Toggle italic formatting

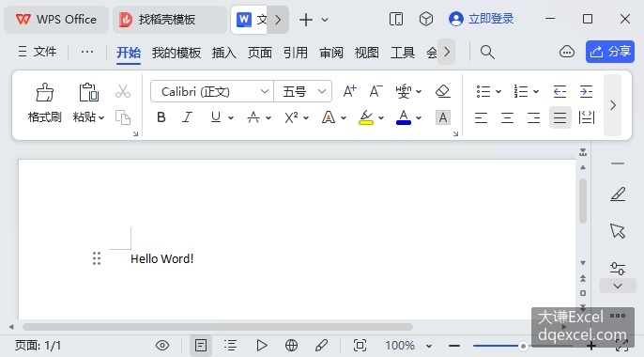click(x=188, y=117)
